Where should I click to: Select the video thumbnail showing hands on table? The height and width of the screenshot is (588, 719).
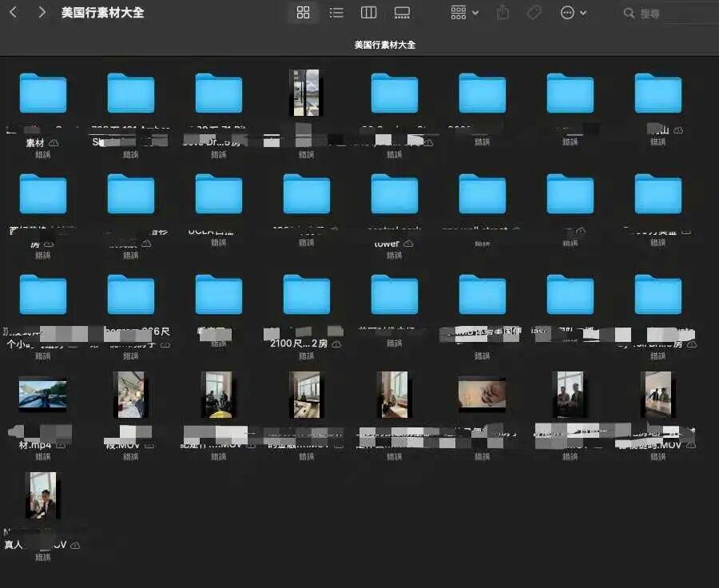pos(482,395)
